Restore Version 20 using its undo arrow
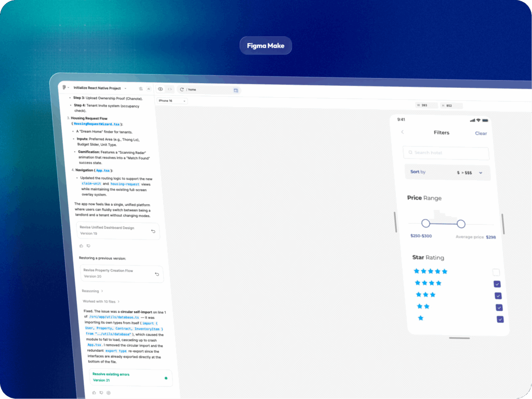The image size is (532, 399). 157,274
